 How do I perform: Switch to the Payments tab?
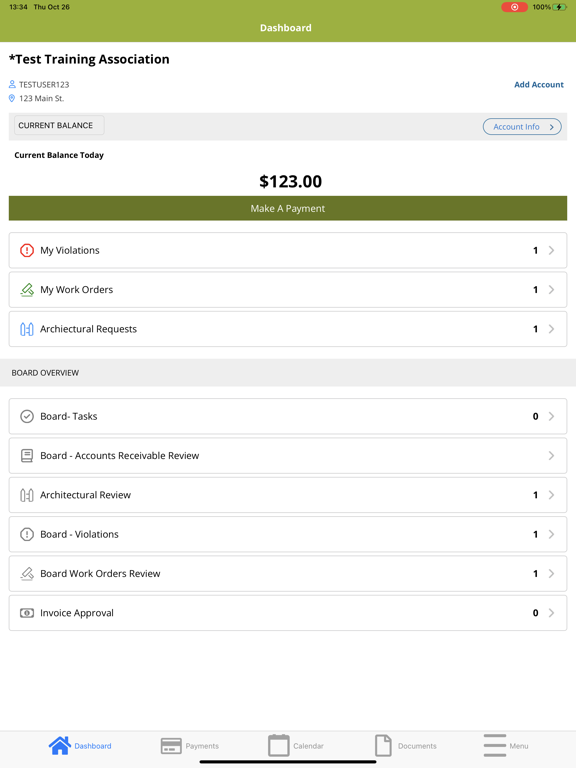pos(190,746)
